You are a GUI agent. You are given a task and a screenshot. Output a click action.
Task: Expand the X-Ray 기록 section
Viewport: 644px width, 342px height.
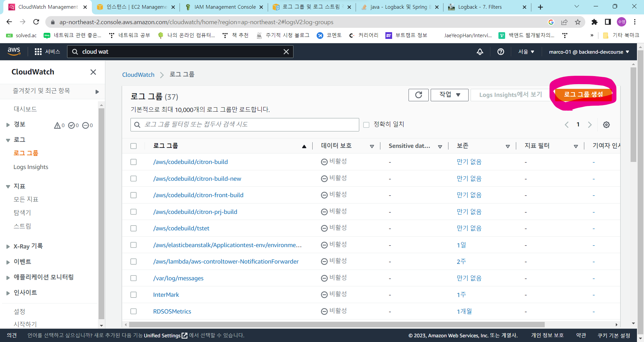[x=8, y=246]
